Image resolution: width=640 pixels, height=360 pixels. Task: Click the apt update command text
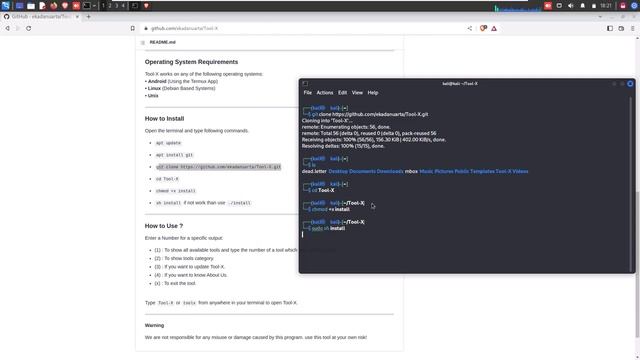pyautogui.click(x=168, y=143)
